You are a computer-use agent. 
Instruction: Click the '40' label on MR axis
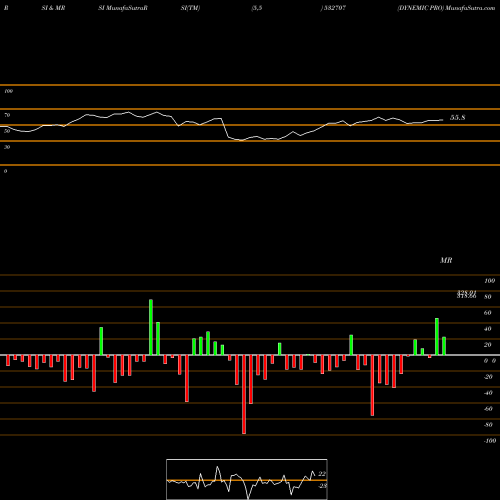pos(488,329)
